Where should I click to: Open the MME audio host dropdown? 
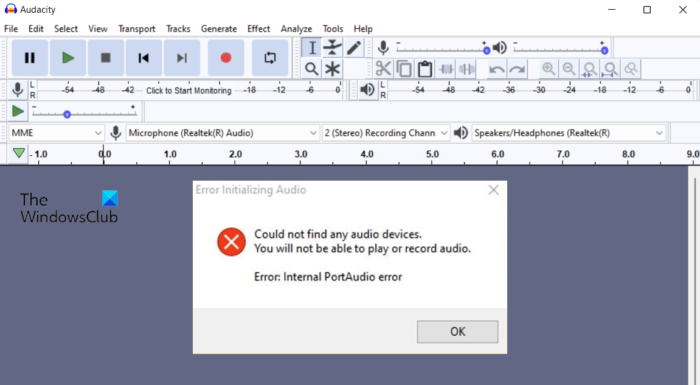[56, 133]
